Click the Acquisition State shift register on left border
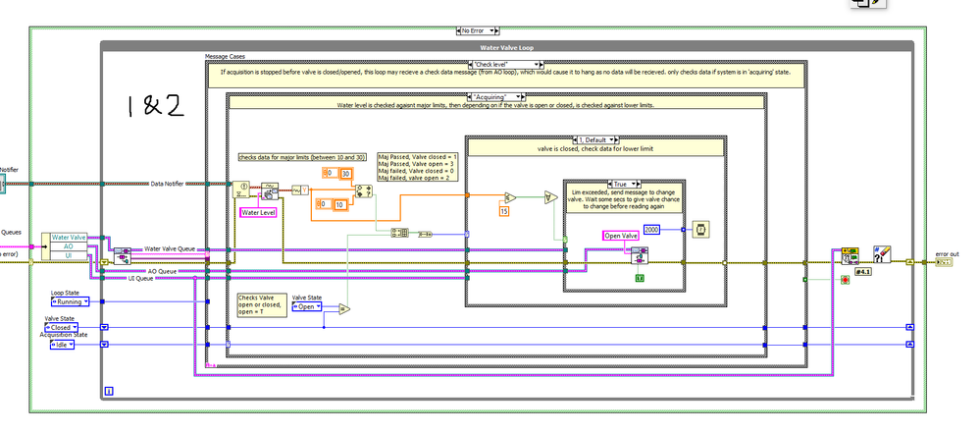Viewport: 980px width, 434px height. point(105,344)
